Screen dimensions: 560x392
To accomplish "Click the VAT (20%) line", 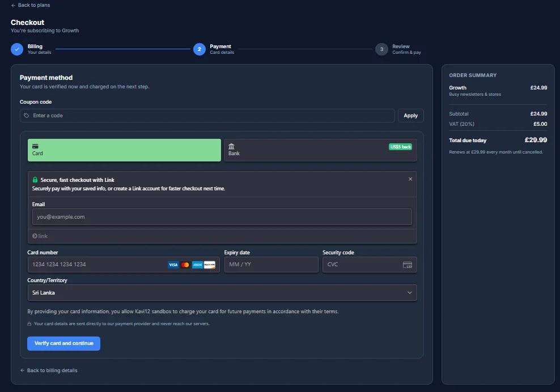I will point(498,124).
